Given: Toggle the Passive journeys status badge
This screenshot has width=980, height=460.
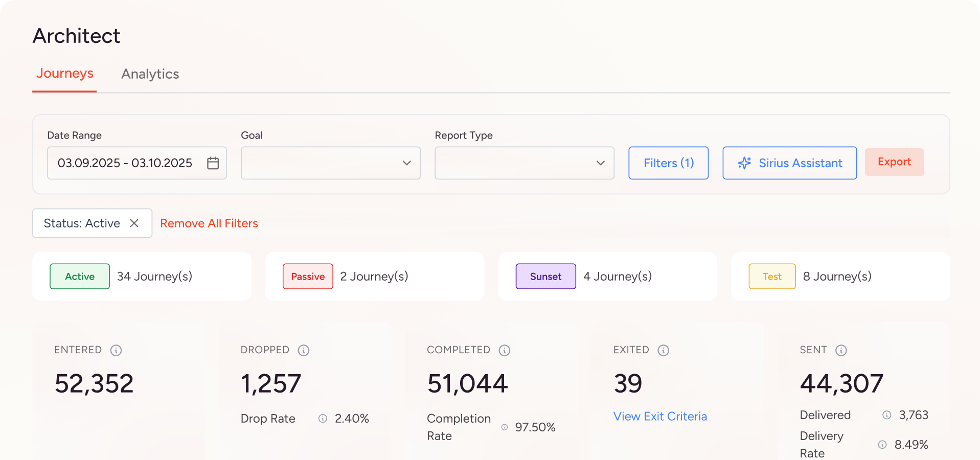Looking at the screenshot, I should (x=308, y=277).
